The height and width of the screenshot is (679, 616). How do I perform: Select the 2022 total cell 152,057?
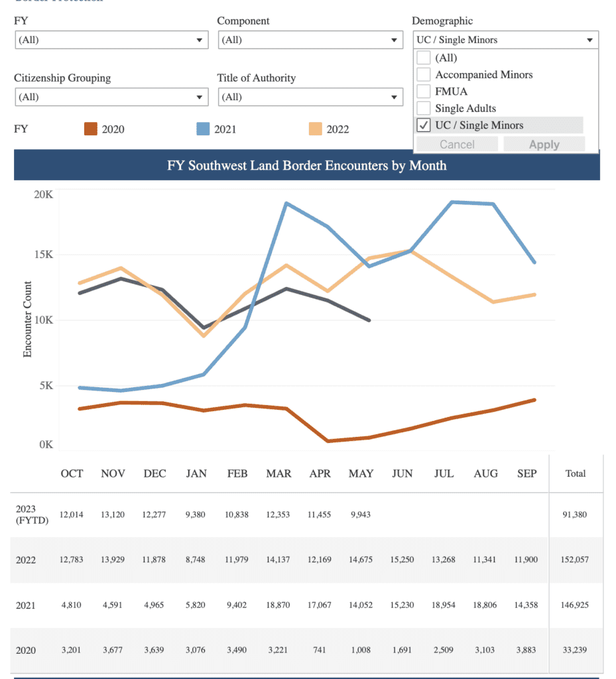575,560
